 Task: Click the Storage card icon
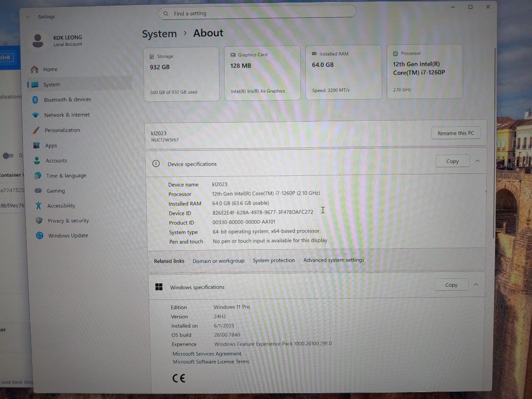point(152,57)
